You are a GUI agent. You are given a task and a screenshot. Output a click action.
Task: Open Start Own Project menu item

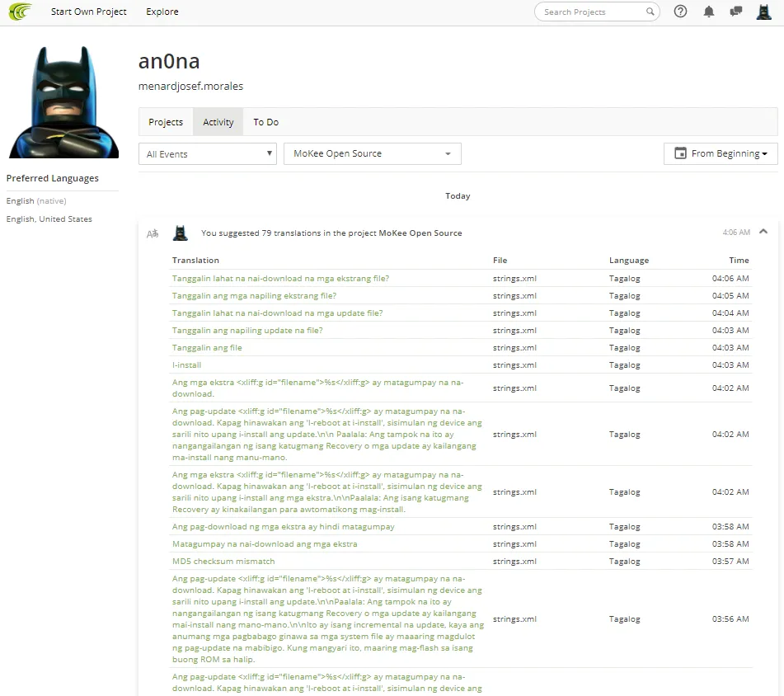pyautogui.click(x=88, y=12)
